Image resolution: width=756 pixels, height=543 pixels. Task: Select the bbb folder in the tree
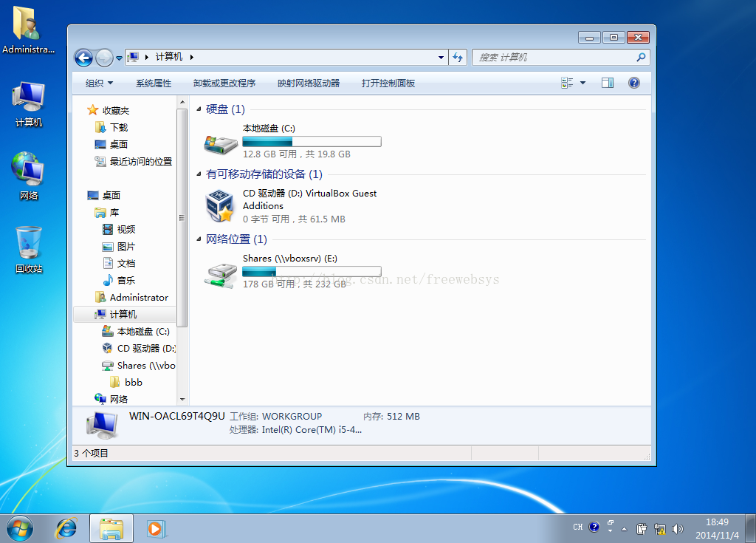[134, 382]
